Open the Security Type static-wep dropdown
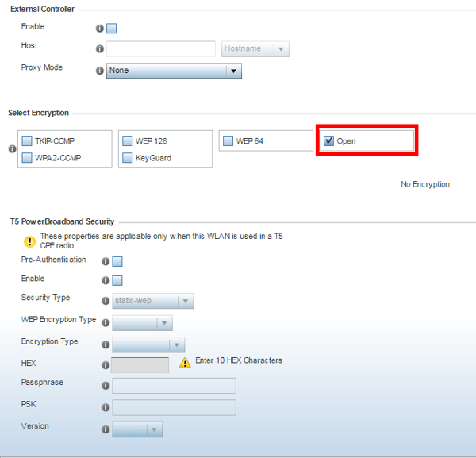The height and width of the screenshot is (458, 476). pos(154,301)
